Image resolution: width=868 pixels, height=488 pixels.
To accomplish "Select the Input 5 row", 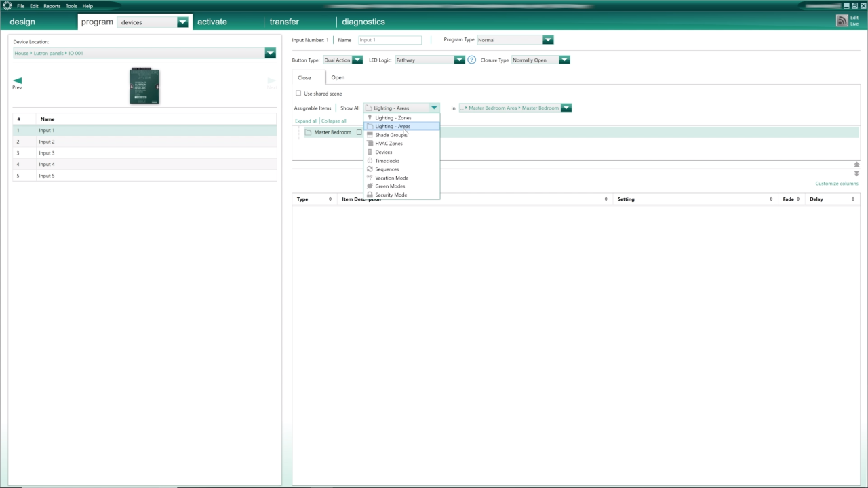I will click(x=144, y=176).
